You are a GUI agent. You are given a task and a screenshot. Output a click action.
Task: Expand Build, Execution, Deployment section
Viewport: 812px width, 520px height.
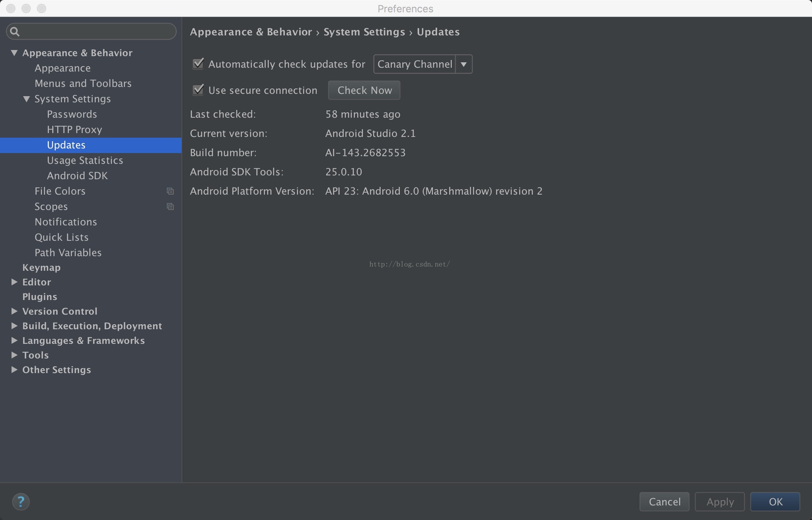[14, 326]
